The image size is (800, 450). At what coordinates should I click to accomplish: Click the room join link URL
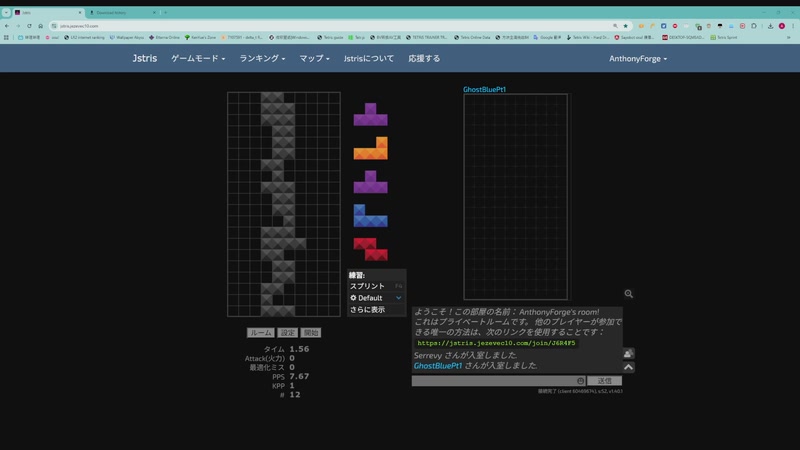(x=496, y=343)
